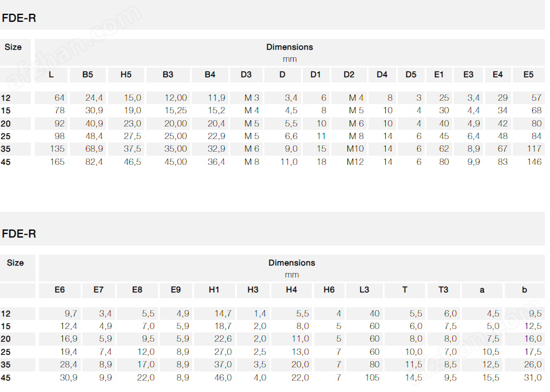Select the H1 column header
The width and height of the screenshot is (550, 392).
[x=214, y=290]
